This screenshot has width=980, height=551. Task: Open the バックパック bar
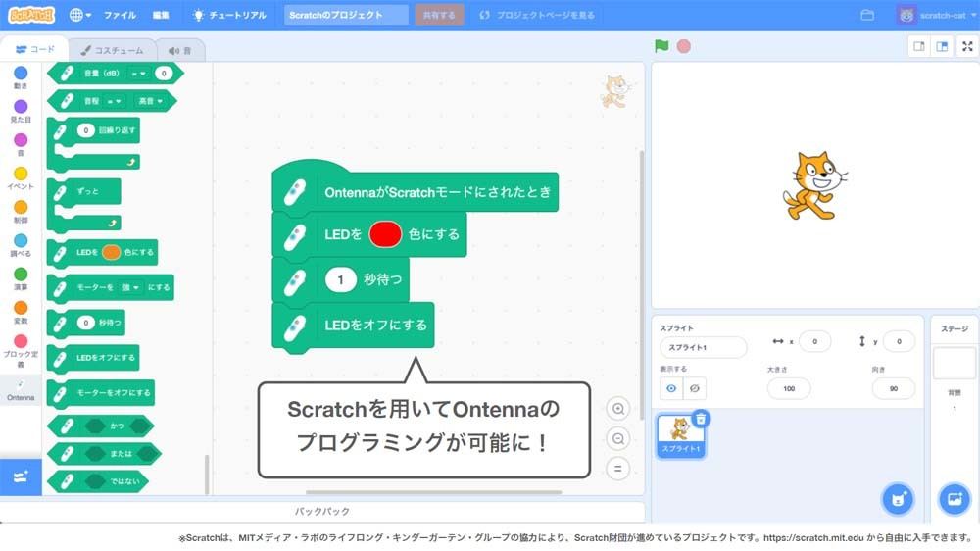tap(321, 511)
